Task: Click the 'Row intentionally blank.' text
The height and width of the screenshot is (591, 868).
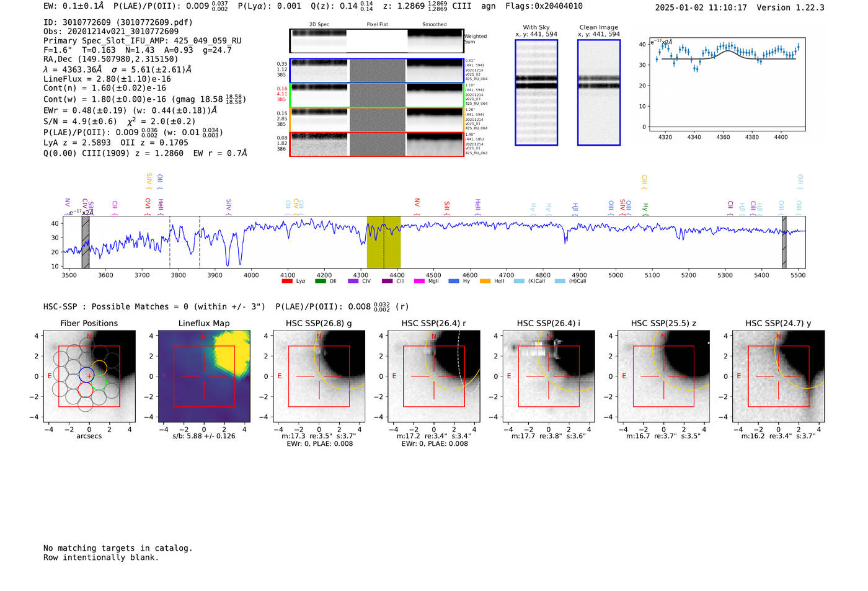Action: [101, 558]
